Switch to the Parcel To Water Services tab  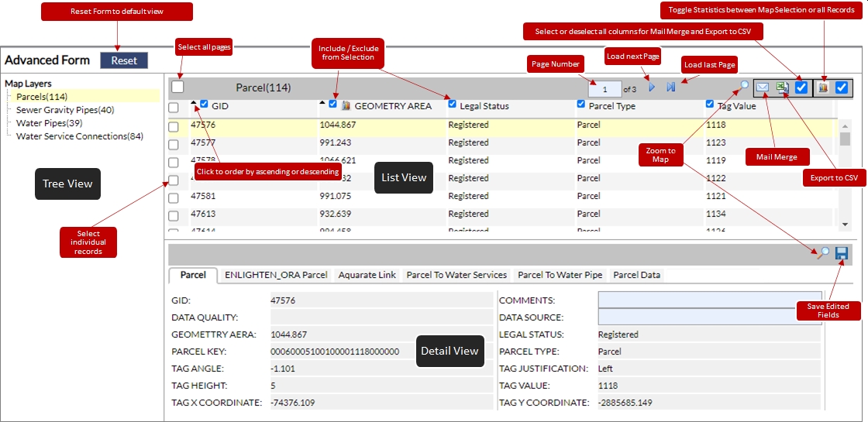coord(456,275)
